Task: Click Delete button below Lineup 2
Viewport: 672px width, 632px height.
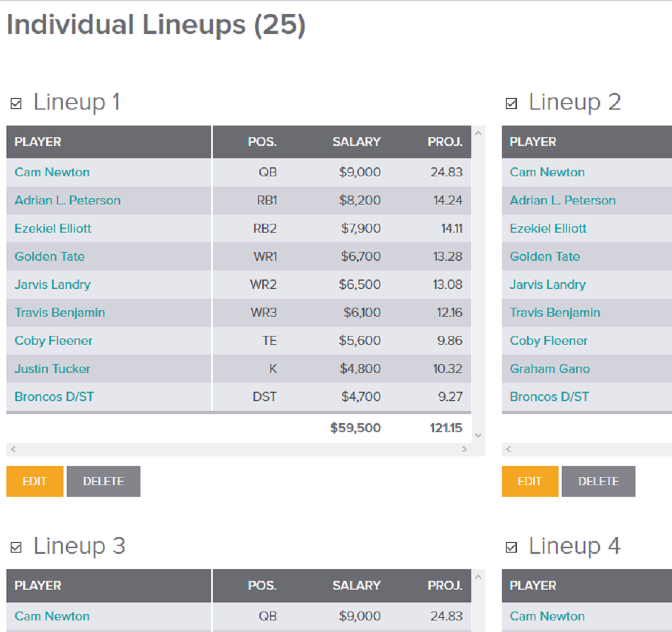Action: click(x=598, y=481)
